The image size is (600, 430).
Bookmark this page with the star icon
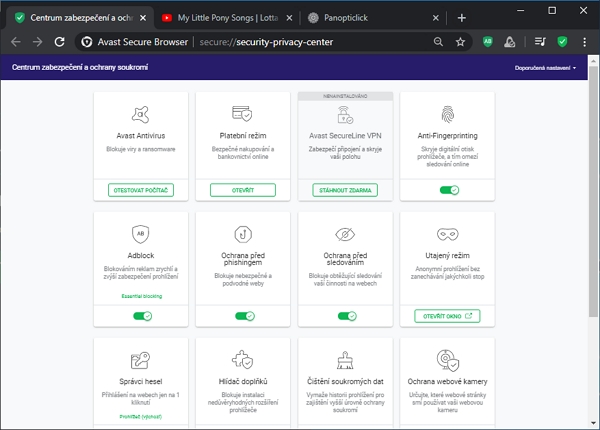(x=460, y=42)
